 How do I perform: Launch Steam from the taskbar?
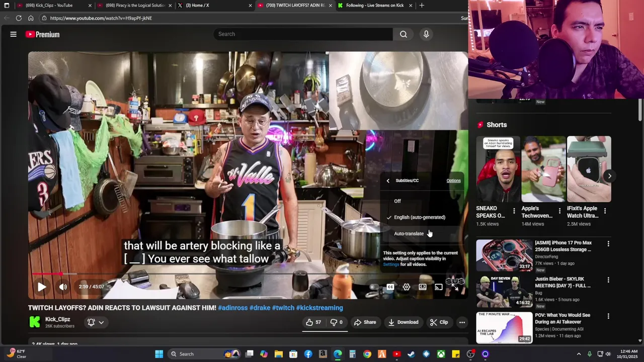tap(411, 354)
